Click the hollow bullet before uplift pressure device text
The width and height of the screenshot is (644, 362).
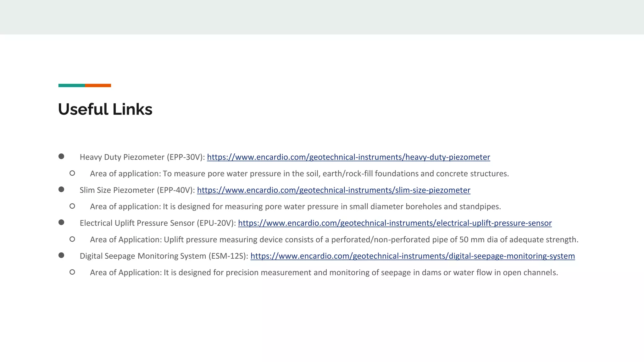[72, 239]
